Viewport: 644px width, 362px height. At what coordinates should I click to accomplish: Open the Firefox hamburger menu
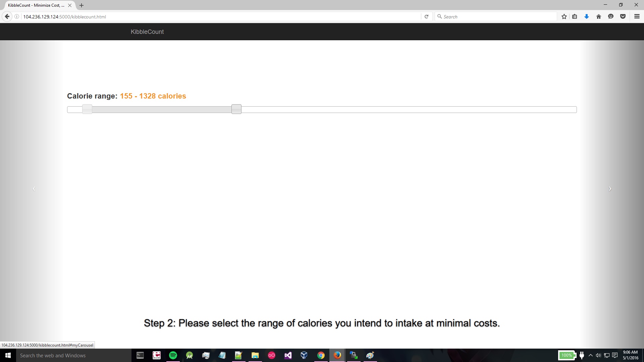pyautogui.click(x=637, y=17)
